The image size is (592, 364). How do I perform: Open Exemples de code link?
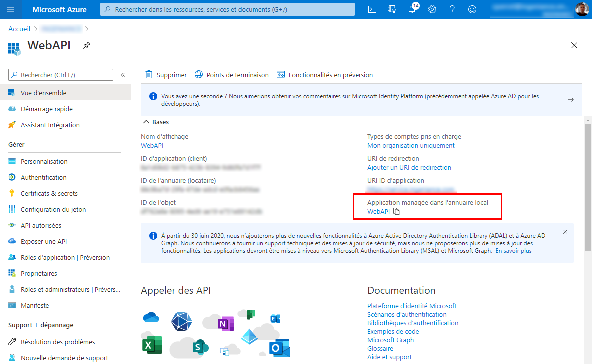(393, 331)
